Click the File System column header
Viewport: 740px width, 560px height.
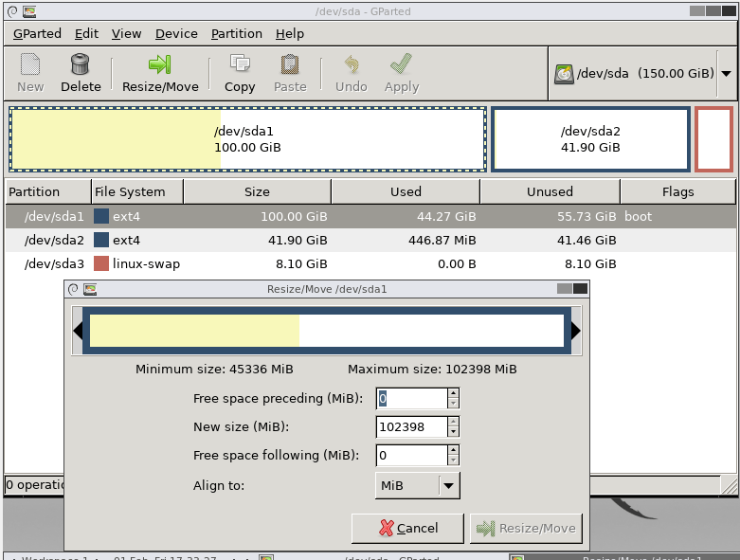coord(136,192)
